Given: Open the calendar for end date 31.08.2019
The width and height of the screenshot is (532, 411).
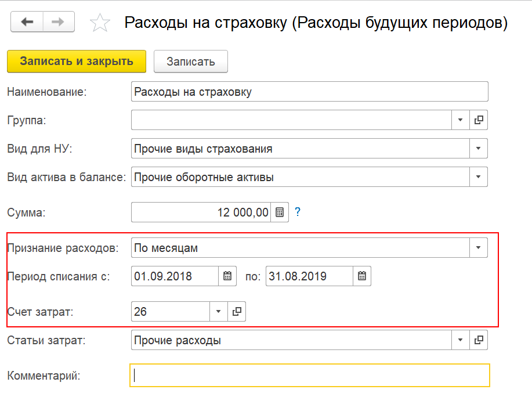Looking at the screenshot, I should pyautogui.click(x=361, y=276).
